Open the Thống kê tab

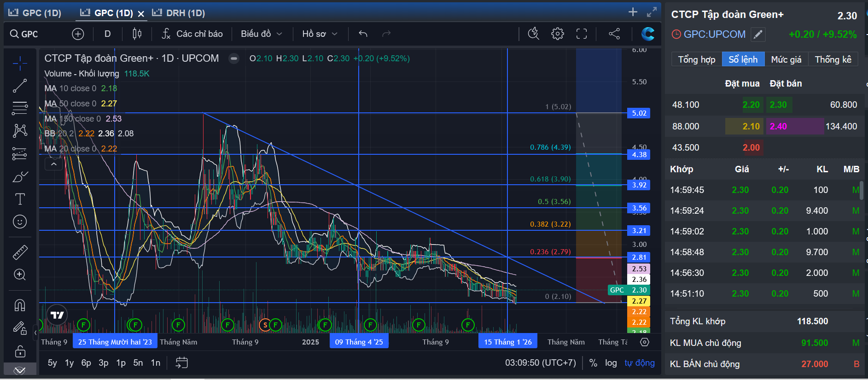tap(833, 59)
